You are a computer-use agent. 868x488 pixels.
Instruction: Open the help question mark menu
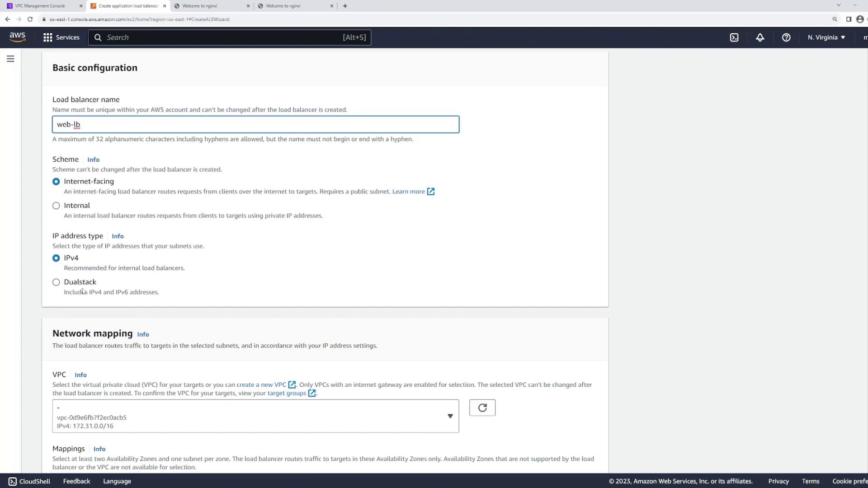[x=786, y=38]
